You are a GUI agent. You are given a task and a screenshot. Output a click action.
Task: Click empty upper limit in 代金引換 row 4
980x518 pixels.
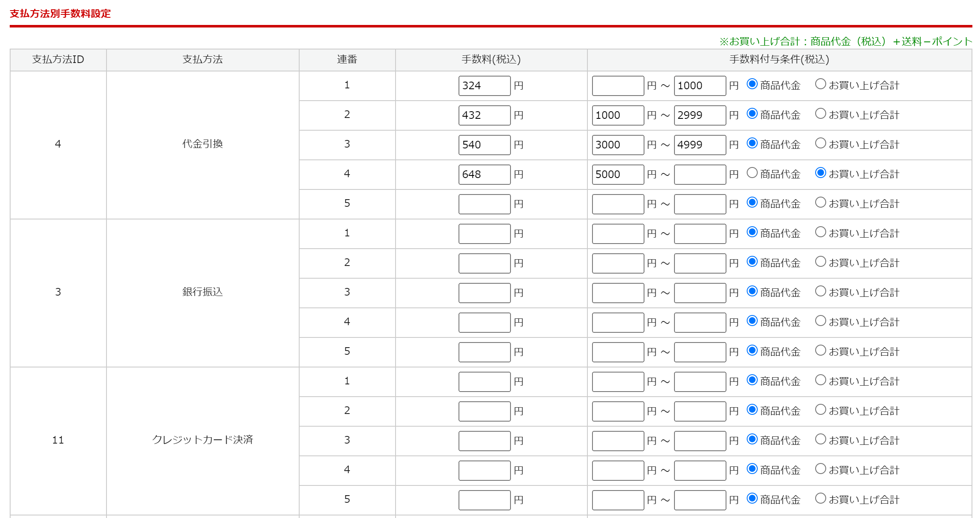tap(700, 175)
